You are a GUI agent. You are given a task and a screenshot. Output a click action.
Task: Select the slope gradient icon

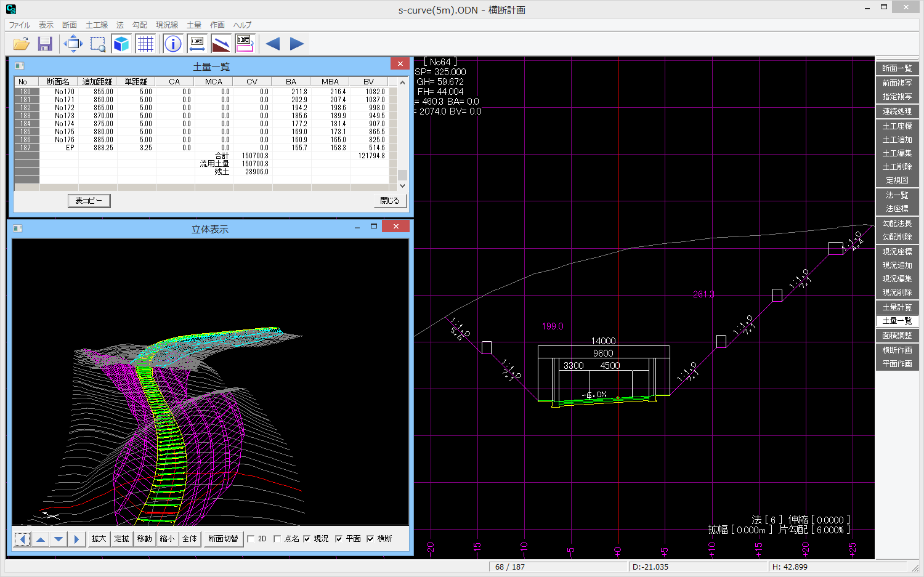221,44
